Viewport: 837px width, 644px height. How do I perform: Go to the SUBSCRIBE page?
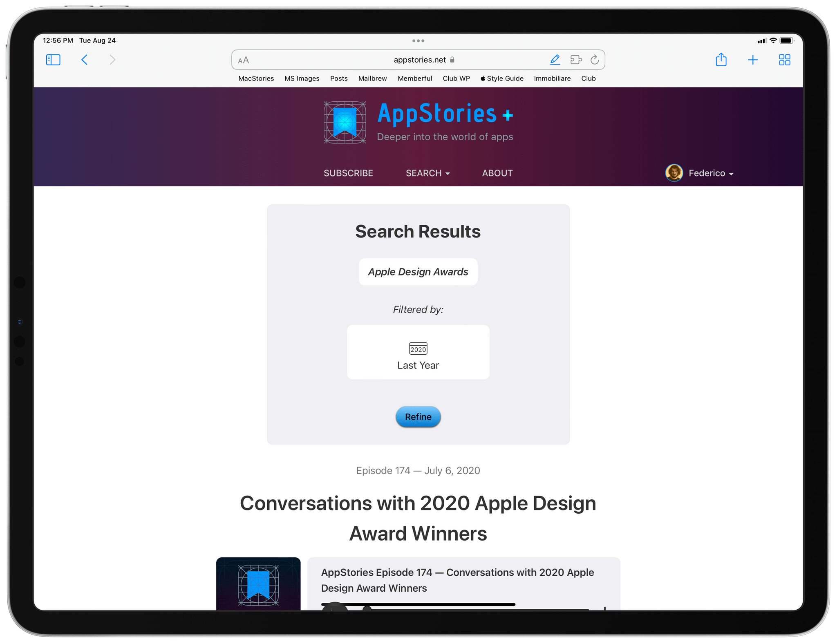(348, 173)
